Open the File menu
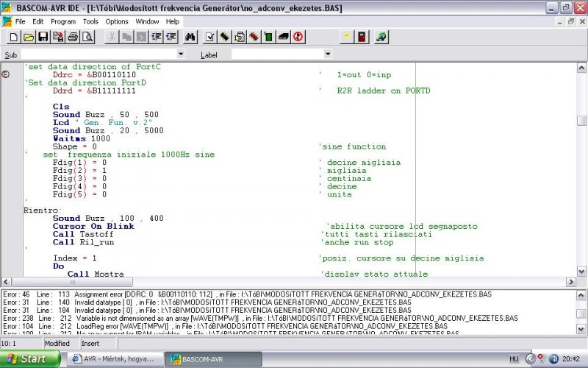This screenshot has width=588, height=368. pyautogui.click(x=21, y=21)
